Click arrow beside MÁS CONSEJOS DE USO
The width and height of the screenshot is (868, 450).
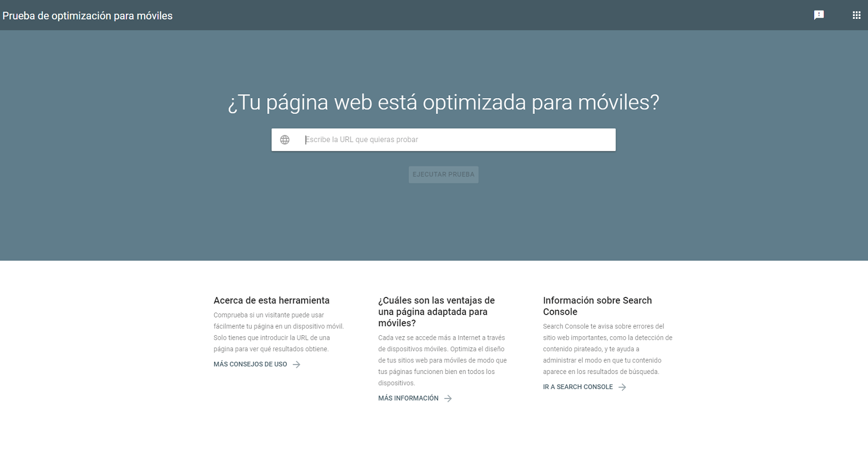coord(297,365)
